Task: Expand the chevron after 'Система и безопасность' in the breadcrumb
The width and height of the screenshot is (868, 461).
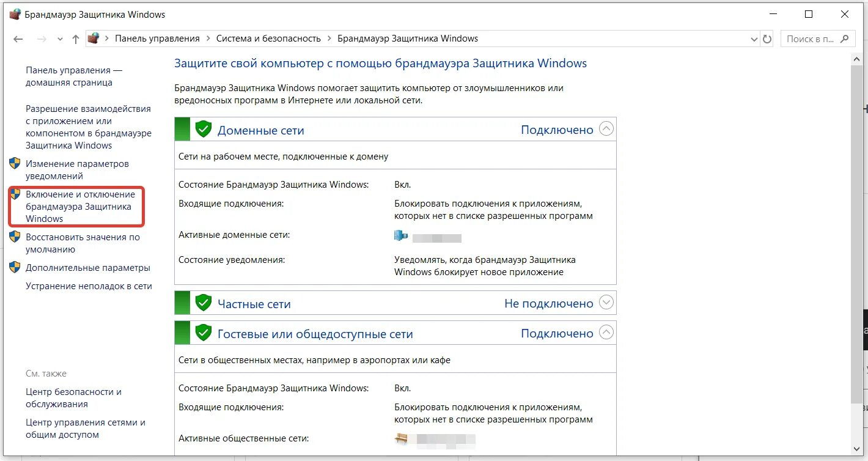Action: click(329, 39)
